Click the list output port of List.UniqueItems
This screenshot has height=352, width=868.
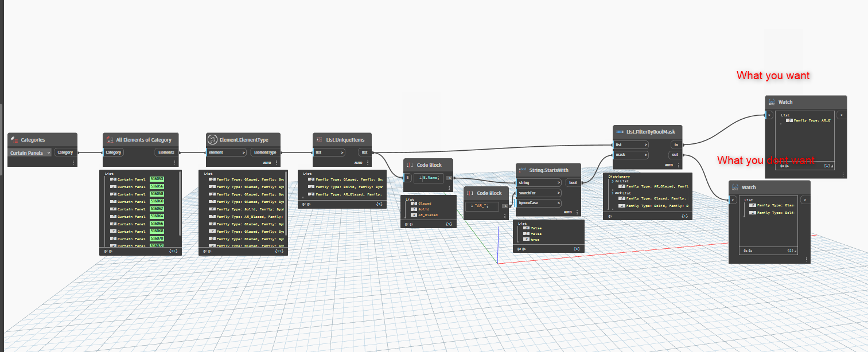point(365,152)
